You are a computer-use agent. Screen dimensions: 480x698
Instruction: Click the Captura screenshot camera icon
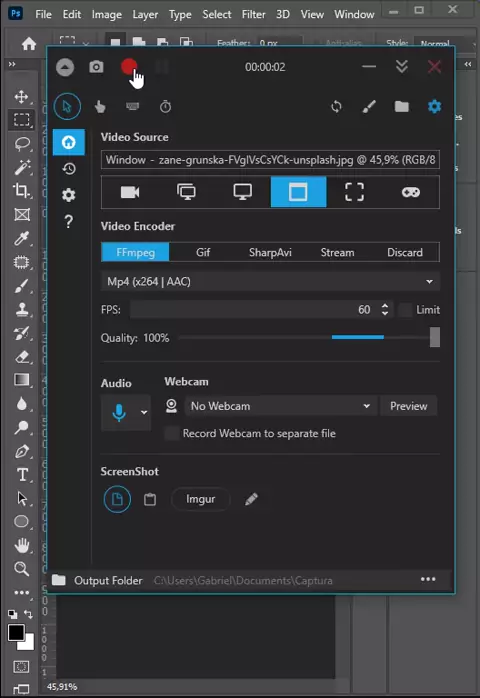[x=96, y=67]
